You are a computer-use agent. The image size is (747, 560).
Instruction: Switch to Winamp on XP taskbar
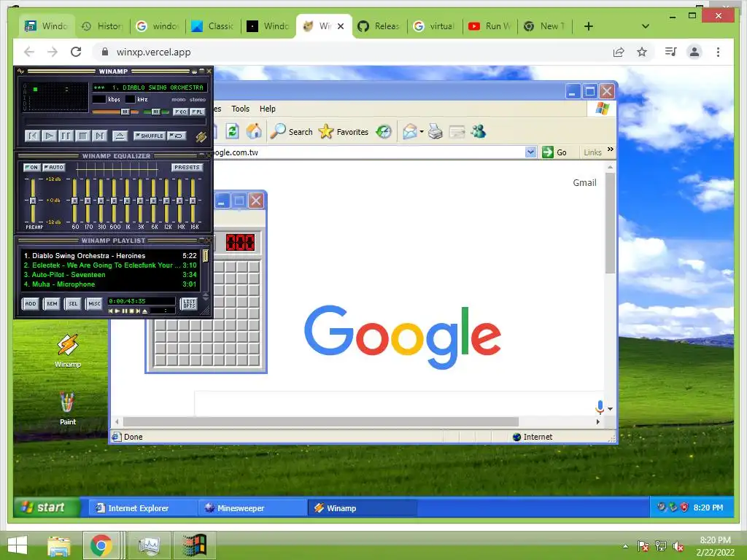(x=362, y=508)
